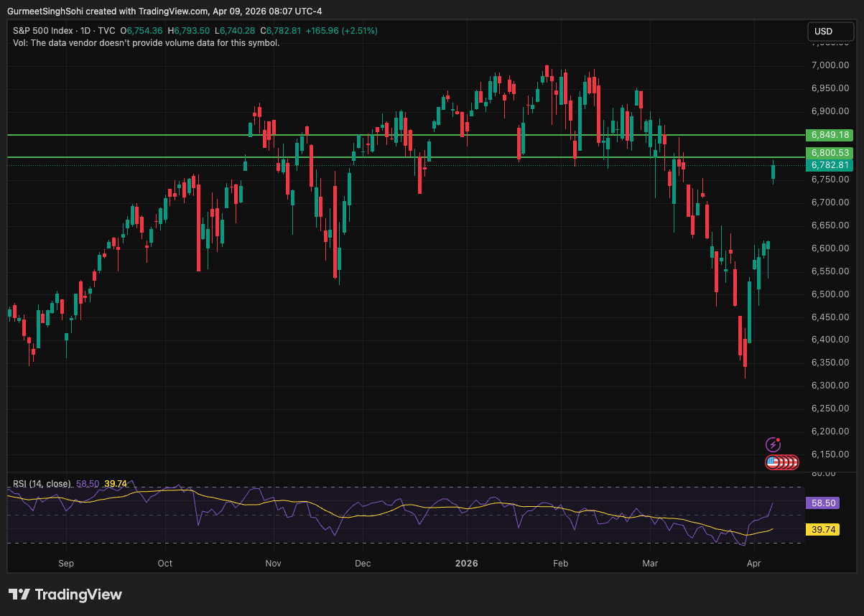The height and width of the screenshot is (616, 864).
Task: Click the RSI (14, close) indicator legend
Action: tap(42, 484)
